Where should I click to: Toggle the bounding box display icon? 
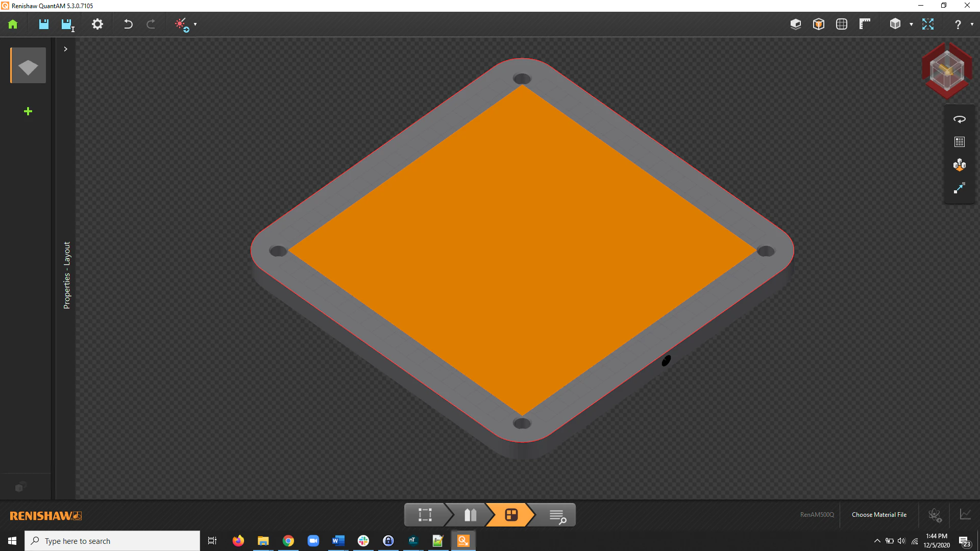pos(819,24)
